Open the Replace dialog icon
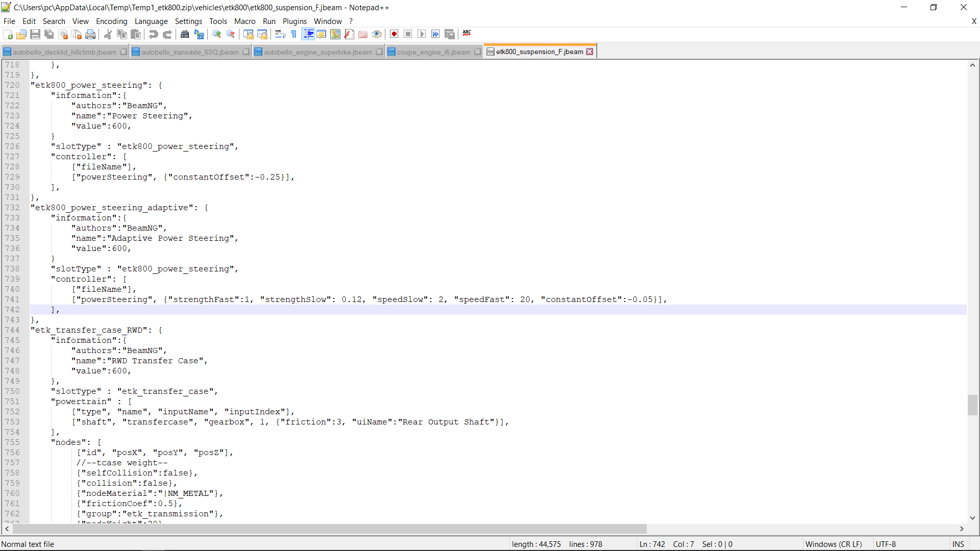The height and width of the screenshot is (551, 980). coord(199,34)
